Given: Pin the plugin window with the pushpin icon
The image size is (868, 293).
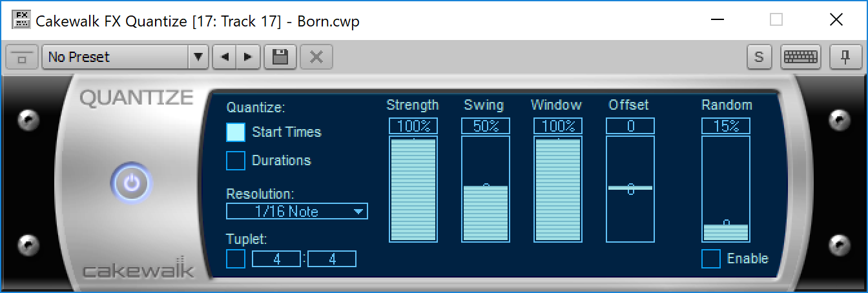Looking at the screenshot, I should 845,57.
